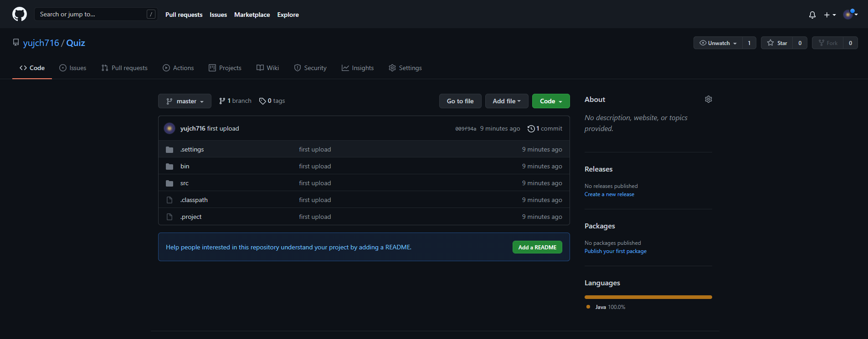Click the Go to file button

(x=460, y=101)
